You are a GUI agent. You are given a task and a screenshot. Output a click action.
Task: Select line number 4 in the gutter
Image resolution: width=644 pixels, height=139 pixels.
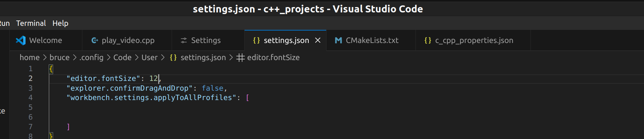pos(31,97)
